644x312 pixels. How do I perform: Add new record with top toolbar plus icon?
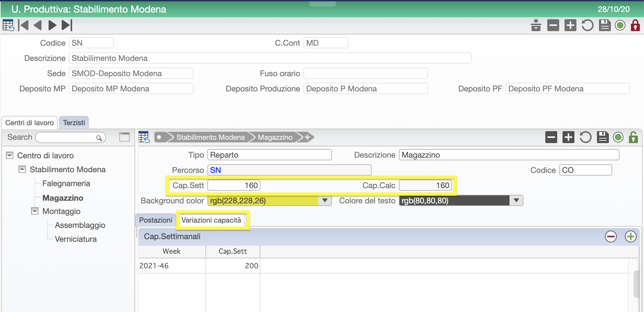coord(570,25)
